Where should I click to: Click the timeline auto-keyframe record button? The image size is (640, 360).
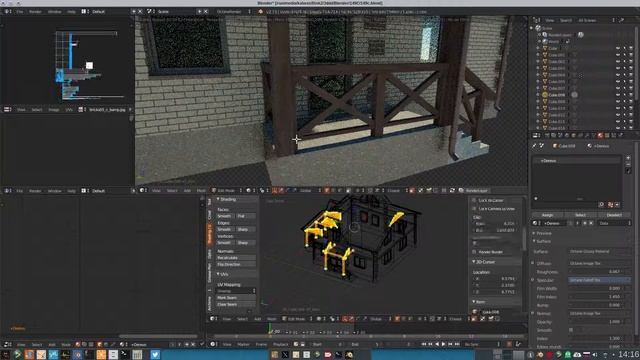509,344
